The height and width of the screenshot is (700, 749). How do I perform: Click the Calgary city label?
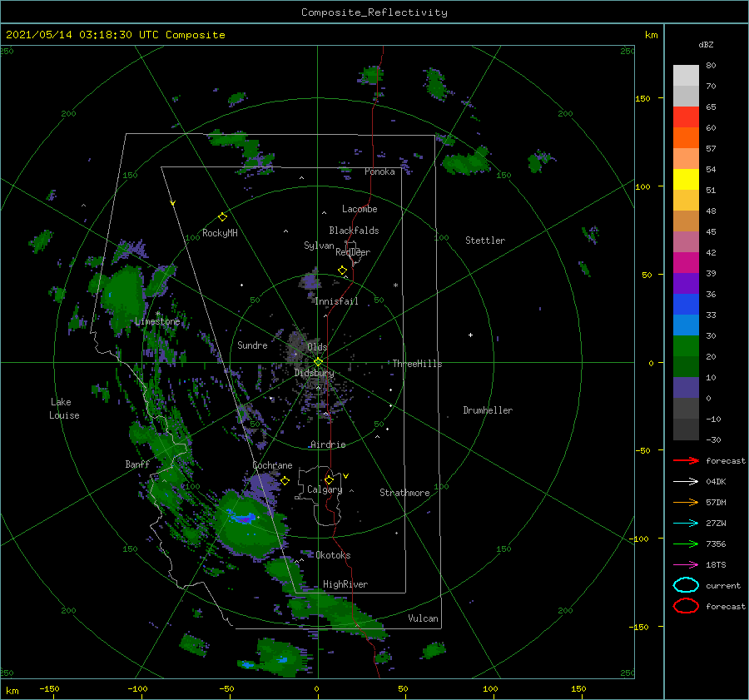tap(325, 489)
